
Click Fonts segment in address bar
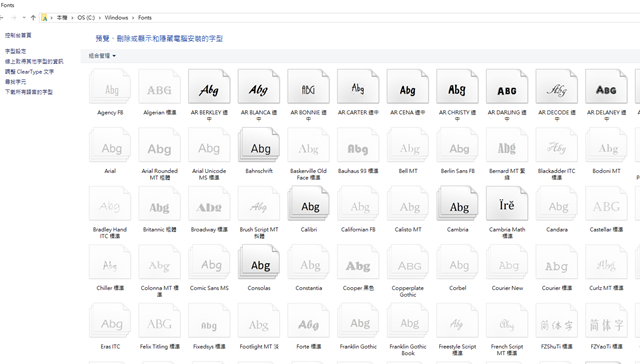click(145, 18)
